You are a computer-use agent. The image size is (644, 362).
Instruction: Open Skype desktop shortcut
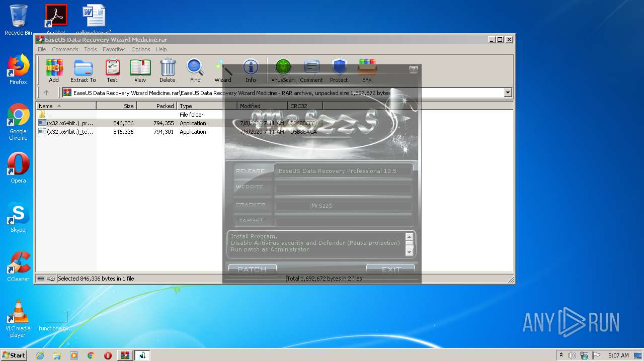18,217
